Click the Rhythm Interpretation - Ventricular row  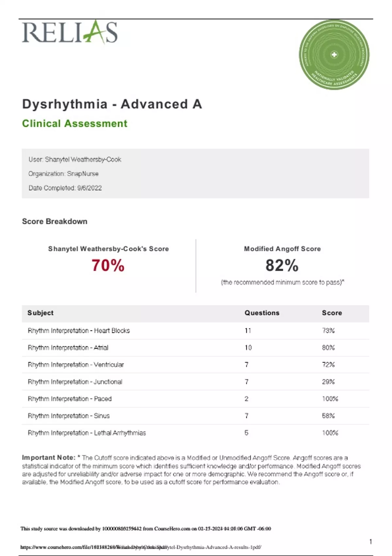pos(76,365)
